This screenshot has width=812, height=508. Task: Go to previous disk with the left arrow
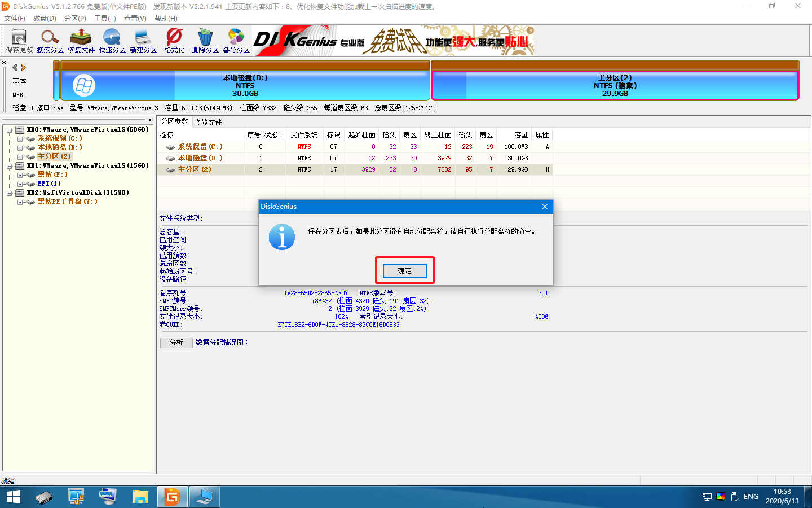coord(15,67)
